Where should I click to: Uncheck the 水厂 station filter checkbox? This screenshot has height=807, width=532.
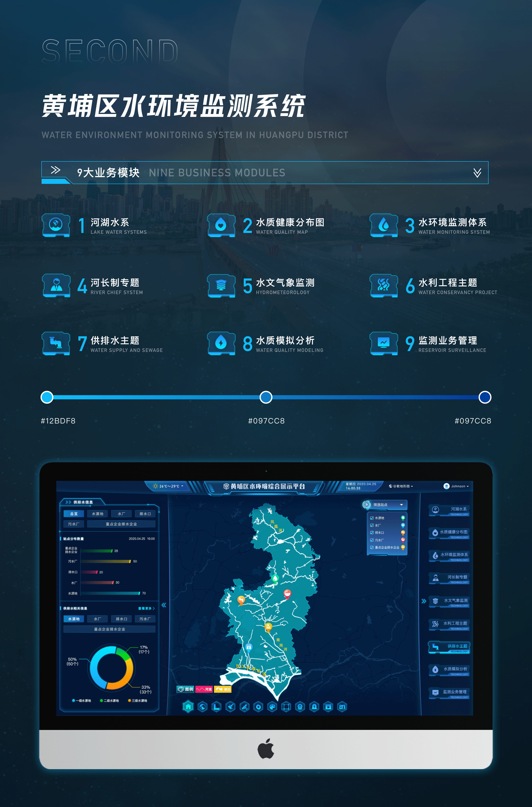click(x=372, y=525)
